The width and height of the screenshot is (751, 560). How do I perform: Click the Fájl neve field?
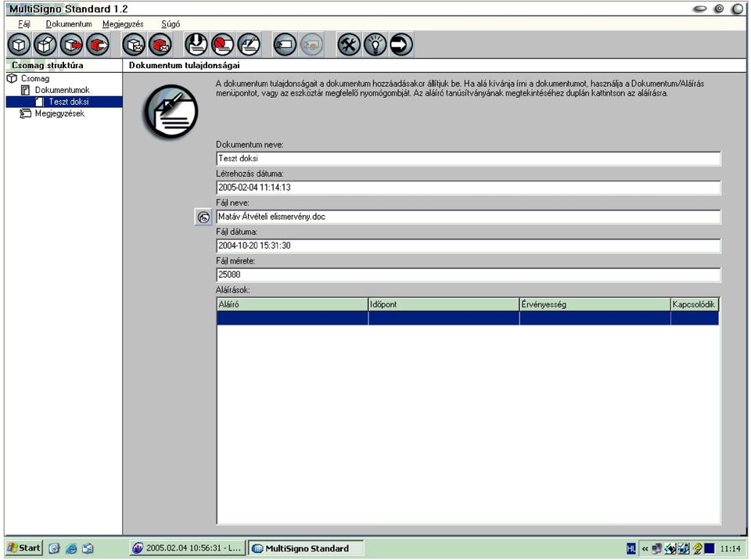point(469,217)
